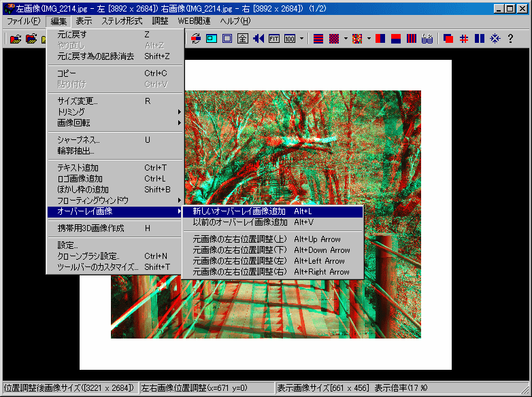The width and height of the screenshot is (532, 397).
Task: Select the side-by-side red/blue format icon
Action: click(380, 39)
